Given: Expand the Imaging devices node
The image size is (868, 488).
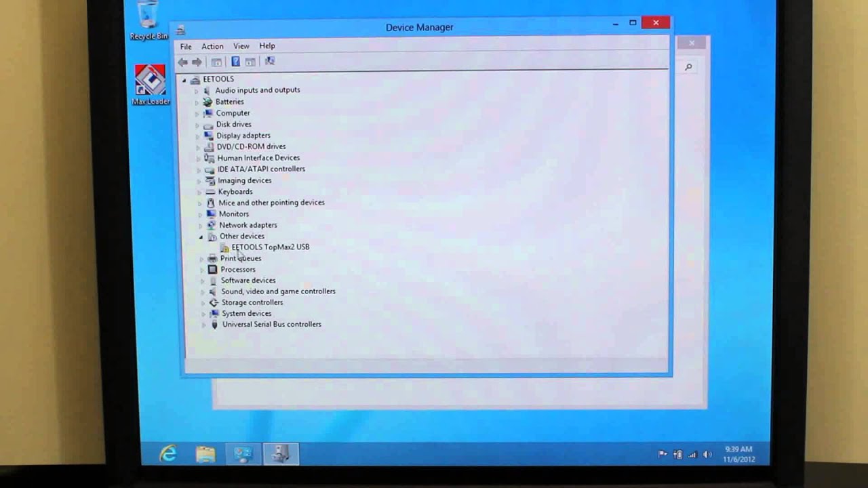Looking at the screenshot, I should click(x=199, y=181).
